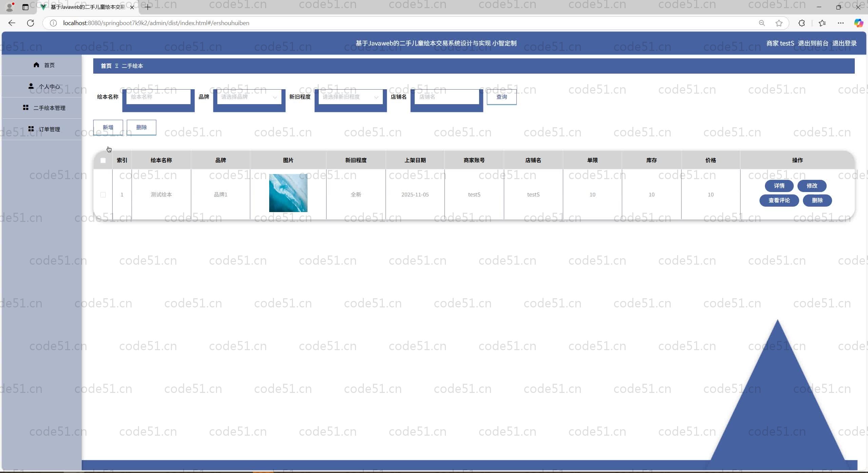Check the checkbox for row 1 测试绘本
Viewport: 868px width, 473px height.
pyautogui.click(x=103, y=195)
